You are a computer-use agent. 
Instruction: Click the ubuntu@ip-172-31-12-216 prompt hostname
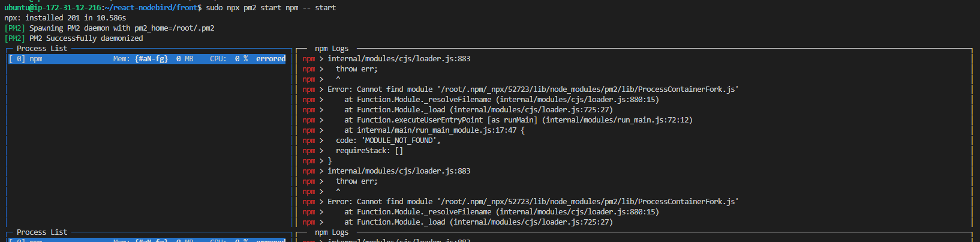[x=52, y=8]
